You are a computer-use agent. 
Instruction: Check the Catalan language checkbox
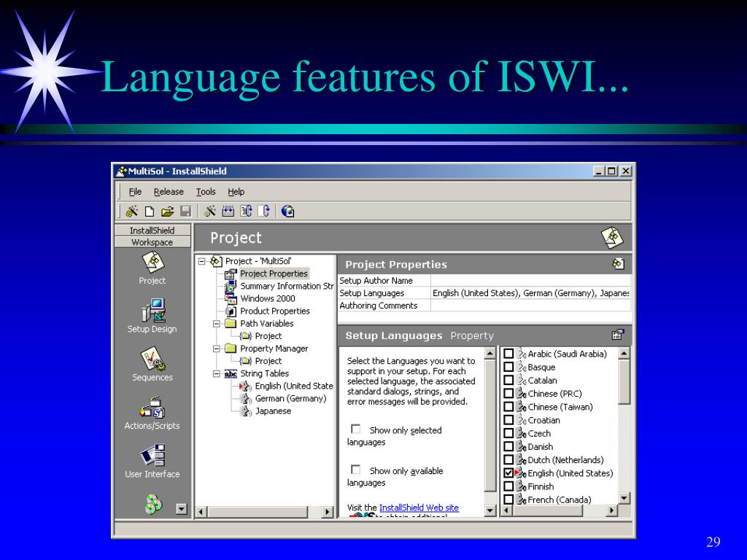(x=508, y=381)
